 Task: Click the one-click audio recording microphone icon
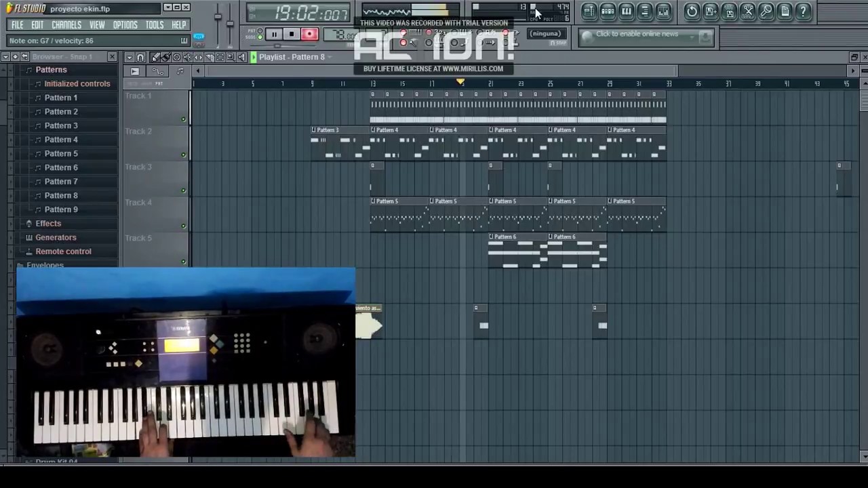click(x=766, y=12)
